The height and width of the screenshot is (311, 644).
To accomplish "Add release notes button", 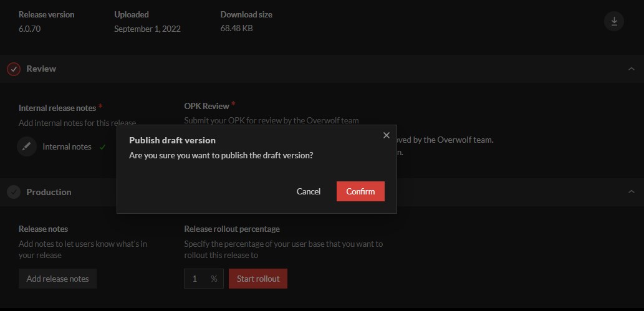I will pyautogui.click(x=57, y=279).
